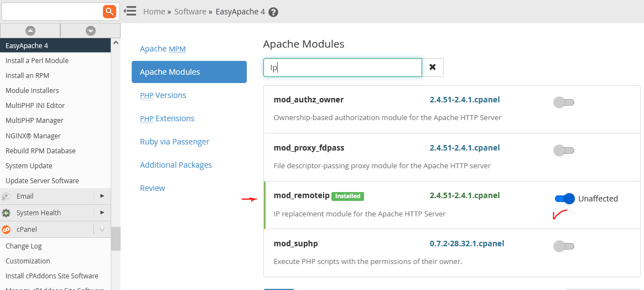Click the sidebar scrollbar thumb

(x=116, y=239)
